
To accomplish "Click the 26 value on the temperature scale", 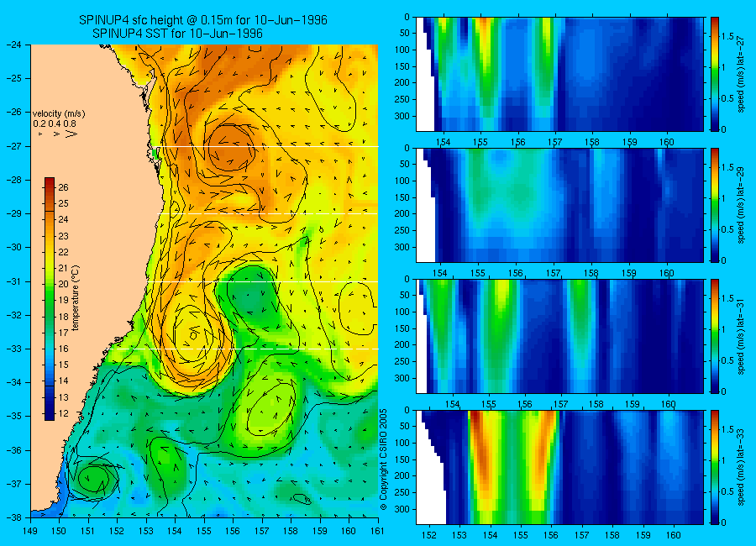I will [x=63, y=187].
